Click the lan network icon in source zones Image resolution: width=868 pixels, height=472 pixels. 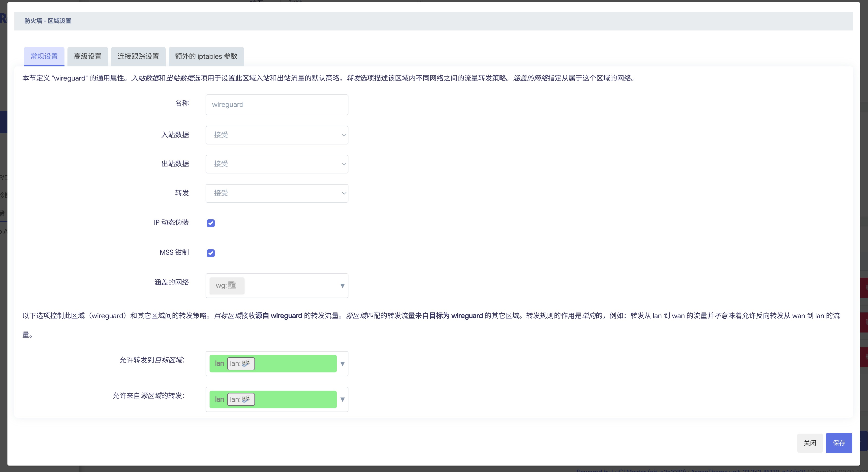(x=246, y=399)
